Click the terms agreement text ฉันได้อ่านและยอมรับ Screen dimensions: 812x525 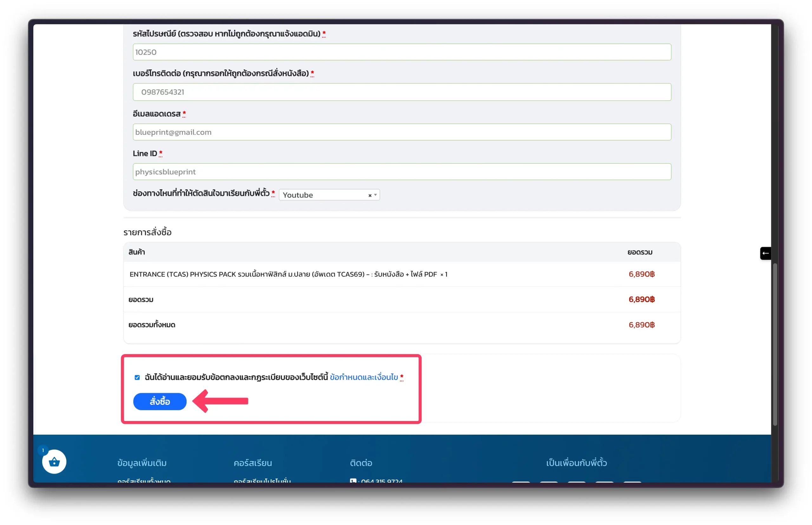(x=236, y=377)
